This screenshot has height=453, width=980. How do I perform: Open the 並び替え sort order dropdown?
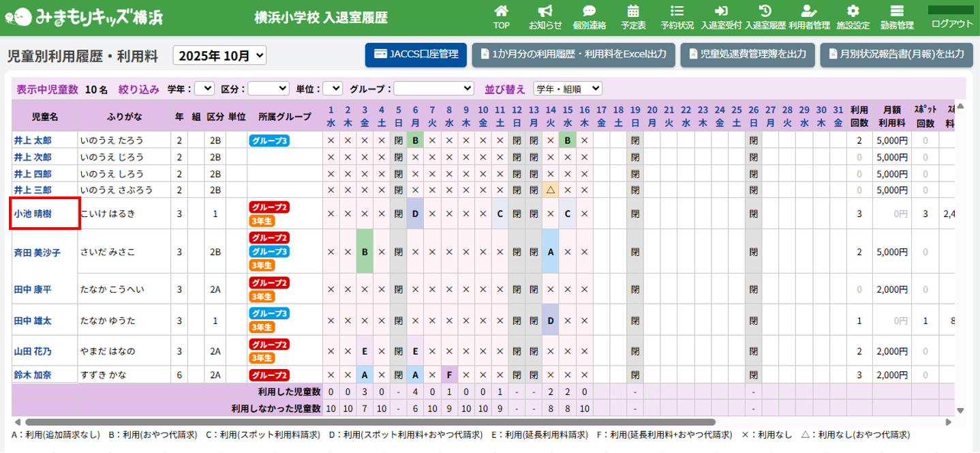[568, 89]
